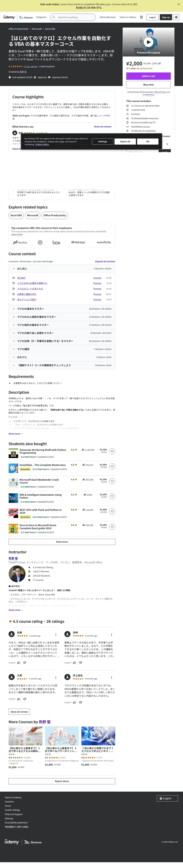Expand マクロの基本をマスター section
This screenshot has height=868, width=183.
click(x=62, y=309)
